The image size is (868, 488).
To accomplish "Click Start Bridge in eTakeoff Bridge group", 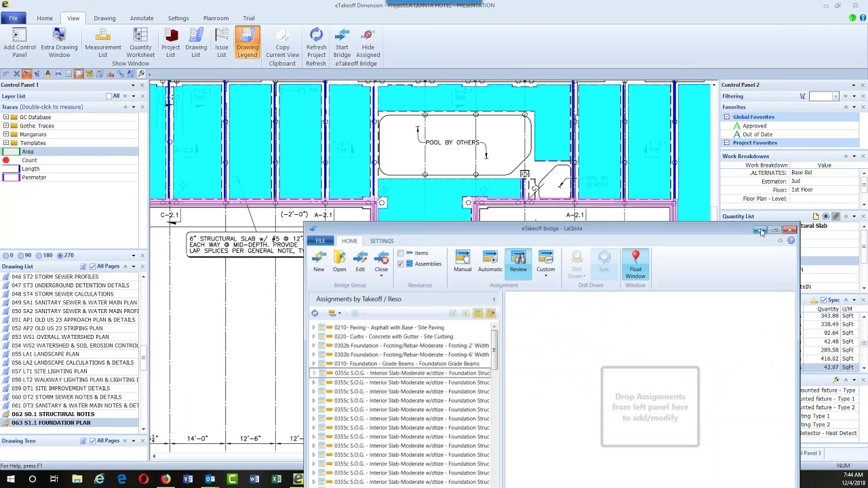I will (342, 43).
